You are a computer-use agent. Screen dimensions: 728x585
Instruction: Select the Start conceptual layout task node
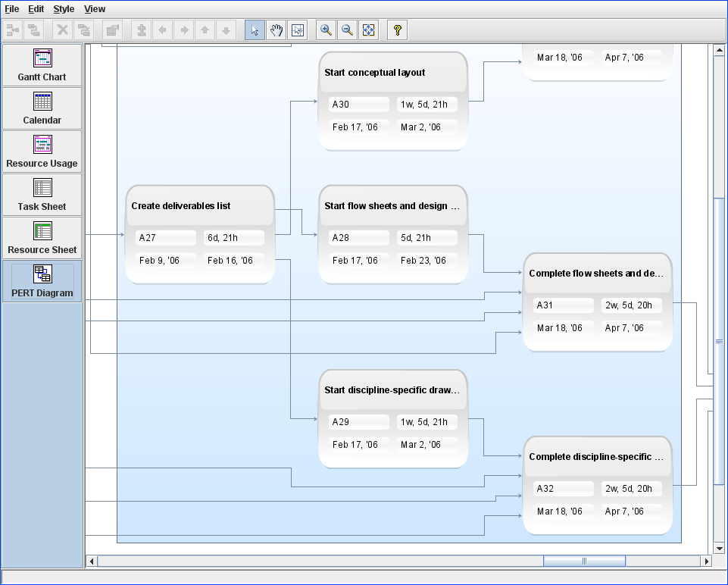click(x=392, y=73)
